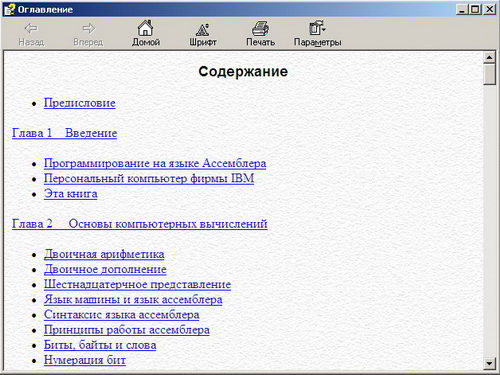Click the Назад back arrow icon
This screenshot has width=500, height=375.
31,28
